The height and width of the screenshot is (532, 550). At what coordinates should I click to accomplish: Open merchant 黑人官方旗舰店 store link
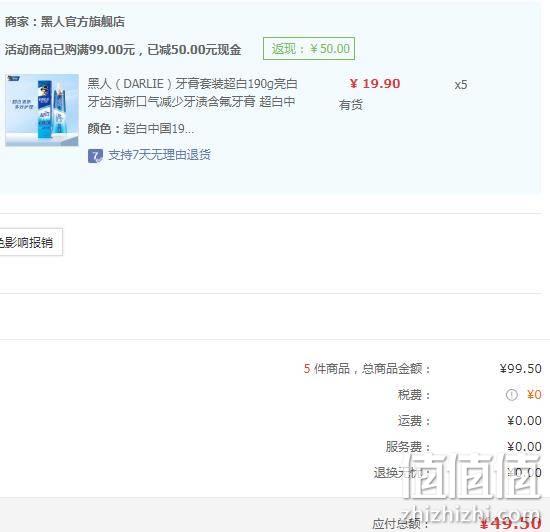(x=83, y=22)
